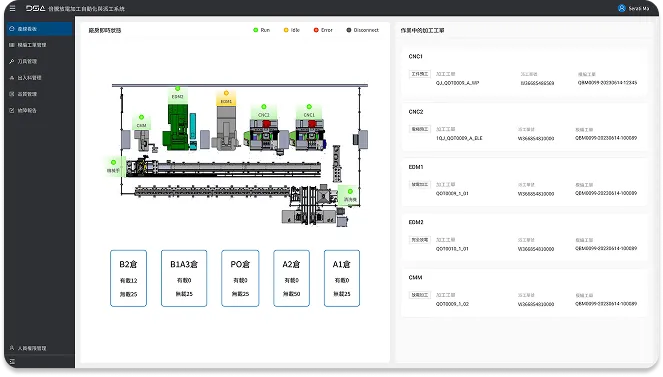Open the A2倉 warehouse card

[291, 278]
